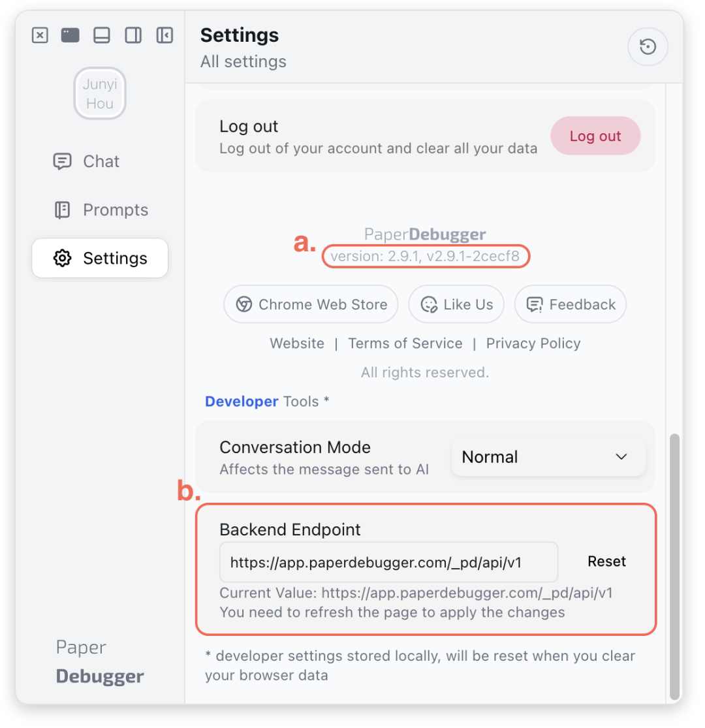Expand the Conversation Mode chevron arrow
This screenshot has height=728, width=705.
[621, 457]
